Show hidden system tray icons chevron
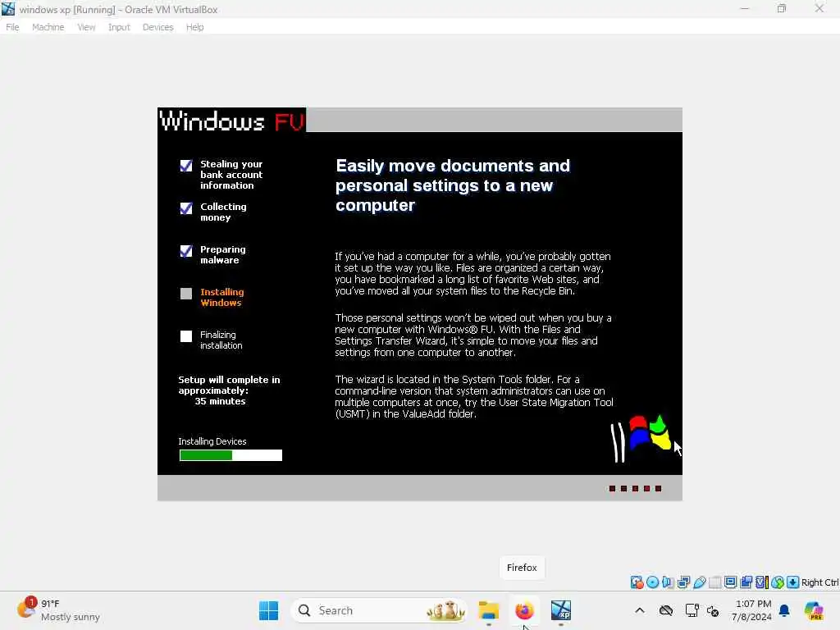Image resolution: width=840 pixels, height=630 pixels. (640, 610)
